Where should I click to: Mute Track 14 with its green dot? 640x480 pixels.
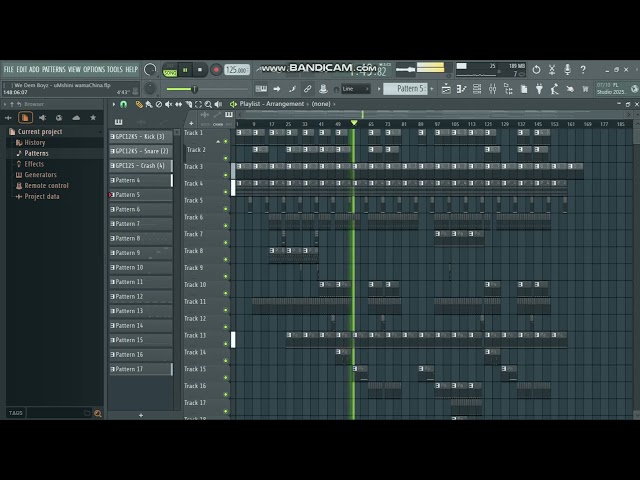pyautogui.click(x=226, y=360)
